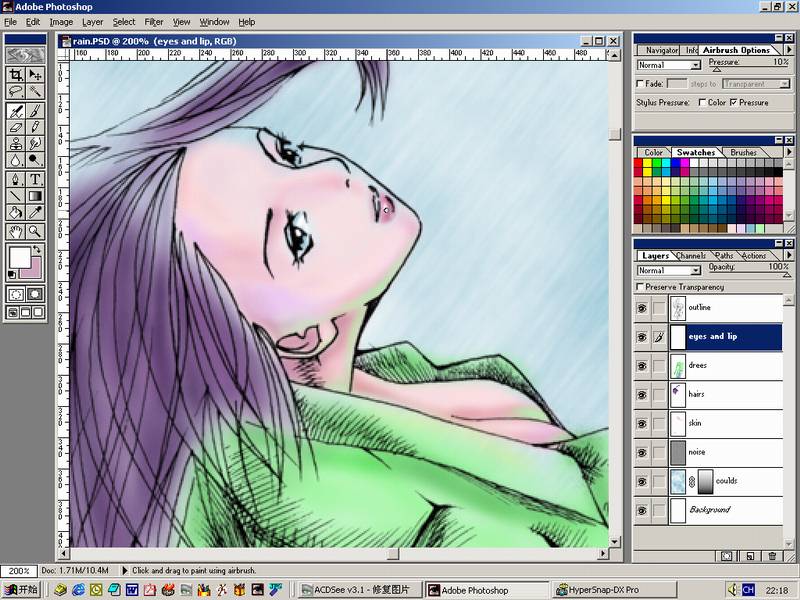Open background color picker (pink swatch)
Screen dimensions: 800x600
tap(34, 269)
